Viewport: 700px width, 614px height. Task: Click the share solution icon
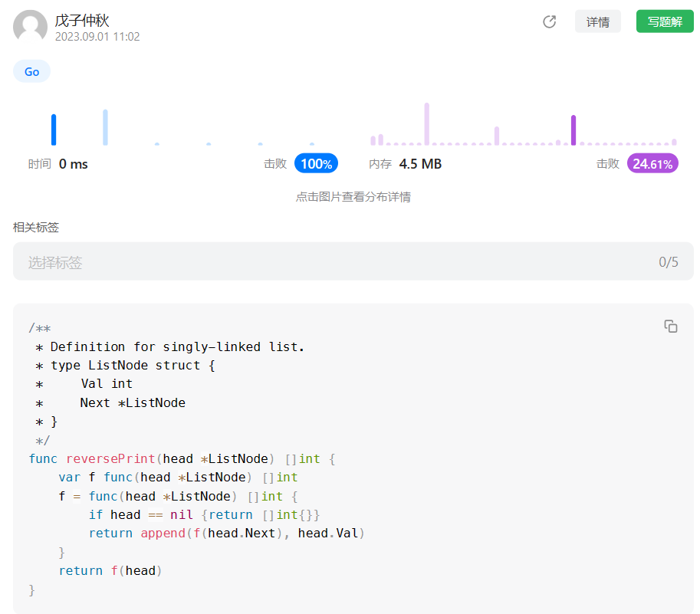[x=549, y=21]
